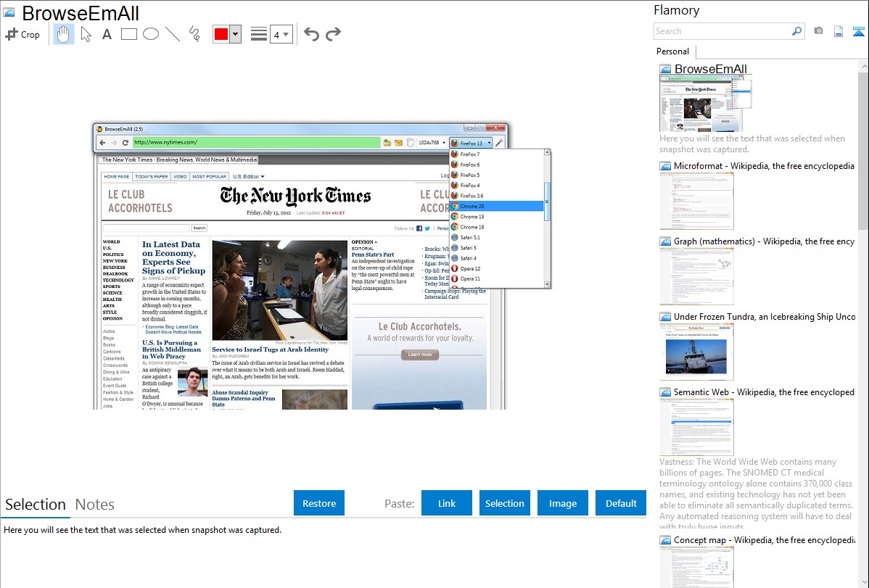Click the Microformat snapshot thumbnail
The height and width of the screenshot is (588, 869).
coord(696,201)
